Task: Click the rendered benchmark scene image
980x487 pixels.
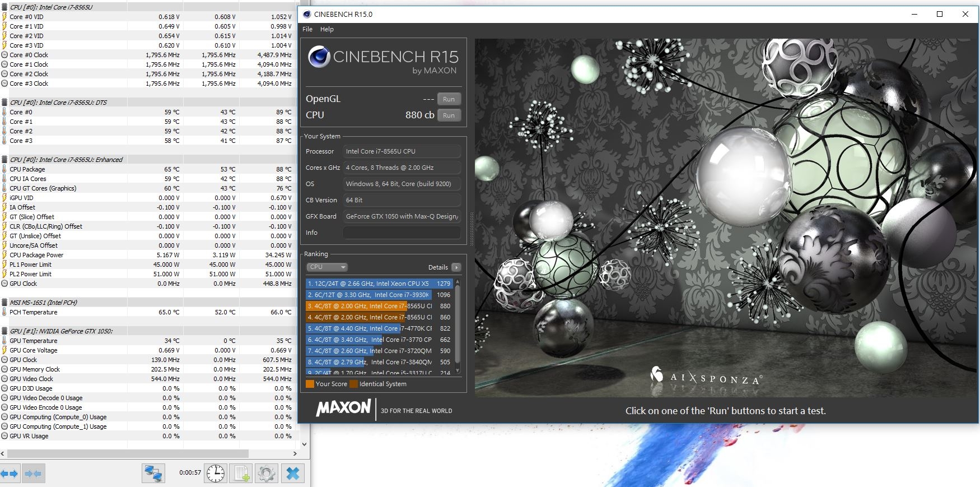Action: tap(726, 217)
